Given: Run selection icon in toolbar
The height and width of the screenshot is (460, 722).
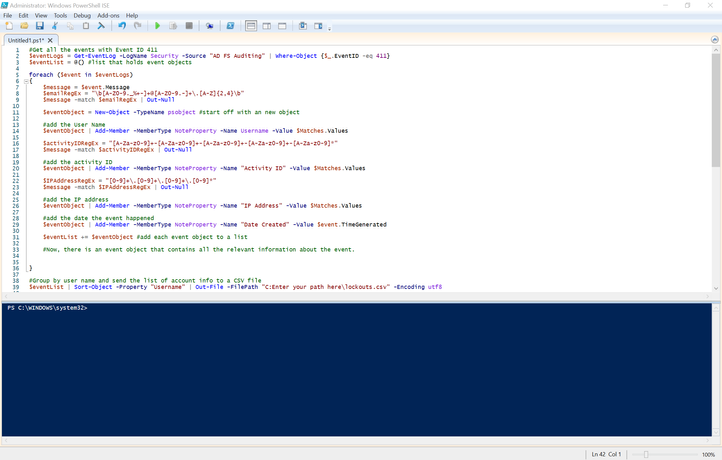Looking at the screenshot, I should click(173, 26).
